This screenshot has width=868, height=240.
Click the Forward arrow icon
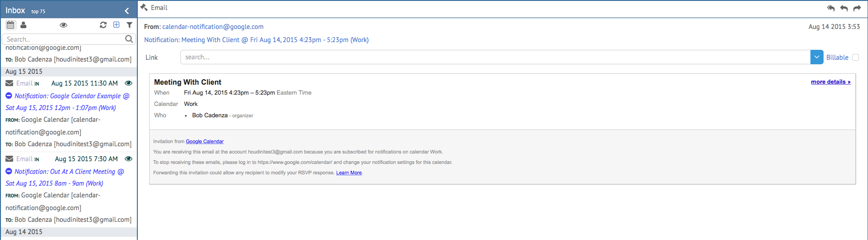pos(857,8)
